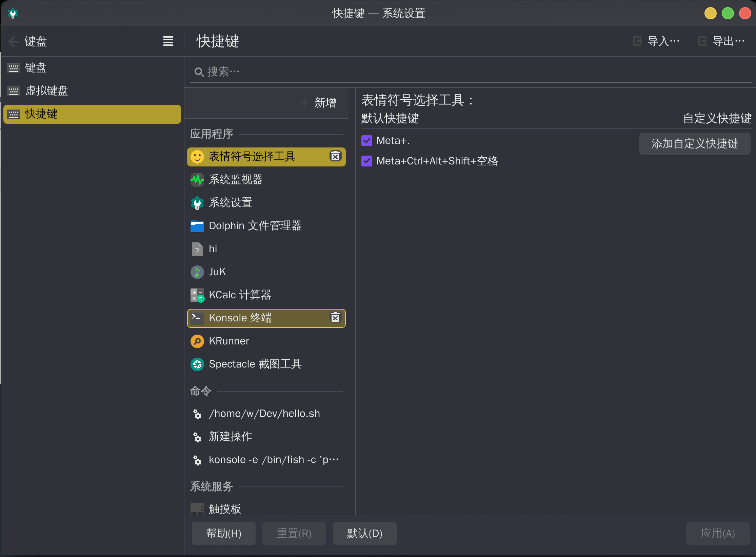The image size is (756, 557).
Task: Remove Konsole 终端 via its delete icon
Action: click(x=335, y=318)
